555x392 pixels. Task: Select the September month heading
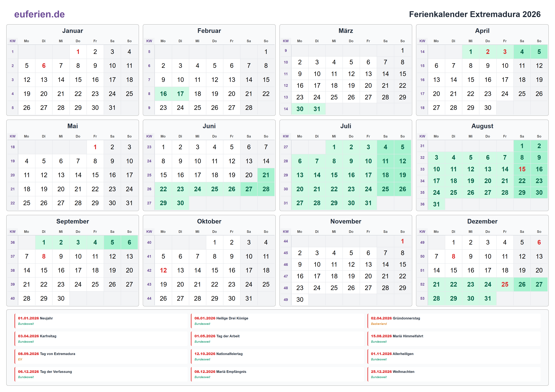pos(72,221)
